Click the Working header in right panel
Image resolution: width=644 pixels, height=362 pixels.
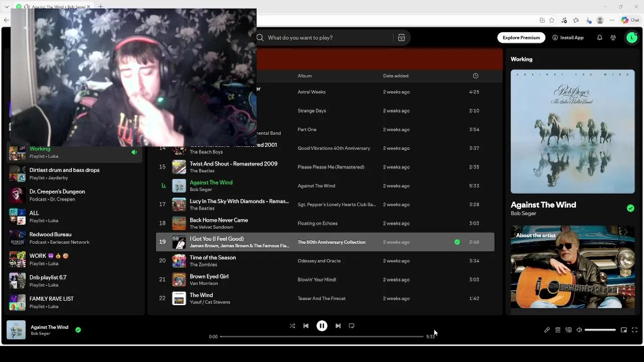(521, 59)
